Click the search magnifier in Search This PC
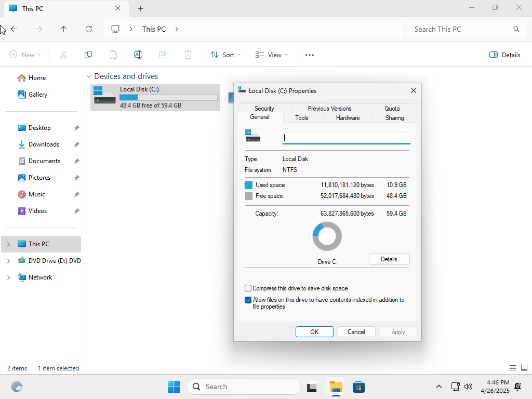The image size is (532, 399). pyautogui.click(x=516, y=29)
